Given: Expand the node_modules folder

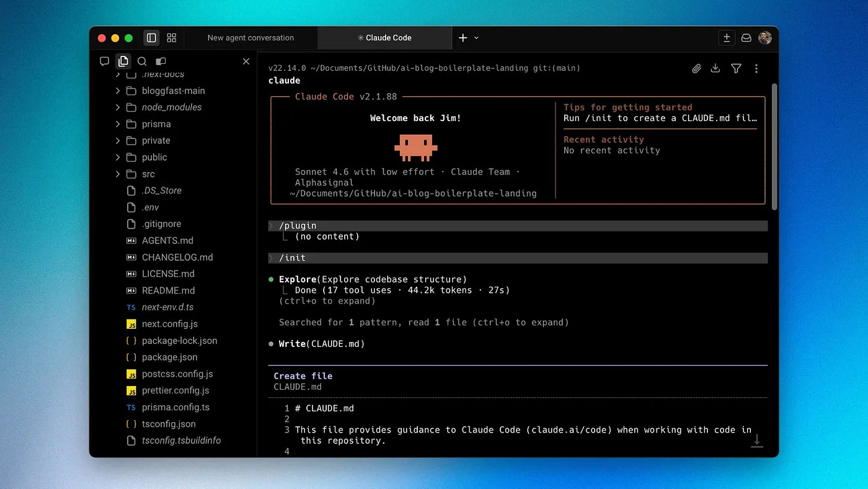Looking at the screenshot, I should 118,107.
